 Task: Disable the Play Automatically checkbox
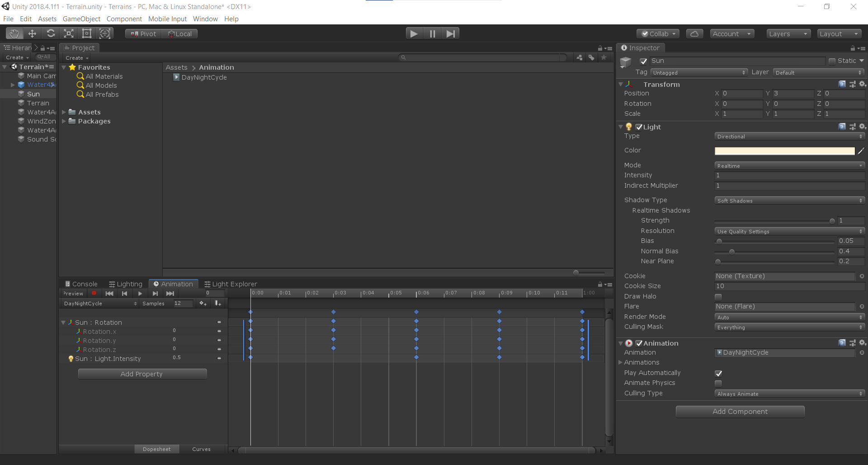[x=719, y=373]
